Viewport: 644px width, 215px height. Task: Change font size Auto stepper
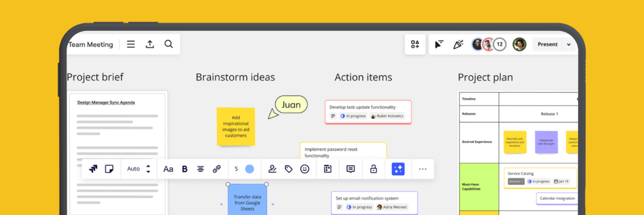[148, 169]
